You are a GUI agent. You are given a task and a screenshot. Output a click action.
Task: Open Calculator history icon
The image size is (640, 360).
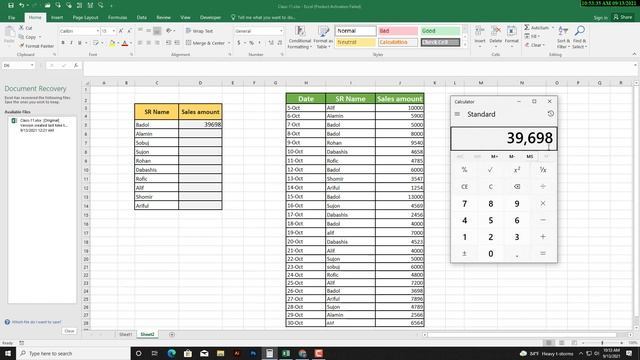click(x=551, y=114)
